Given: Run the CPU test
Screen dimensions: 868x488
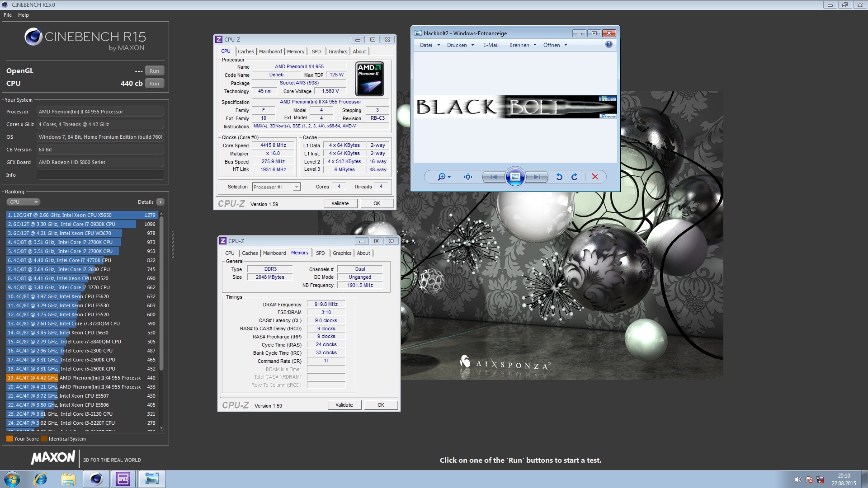Looking at the screenshot, I should (x=154, y=84).
